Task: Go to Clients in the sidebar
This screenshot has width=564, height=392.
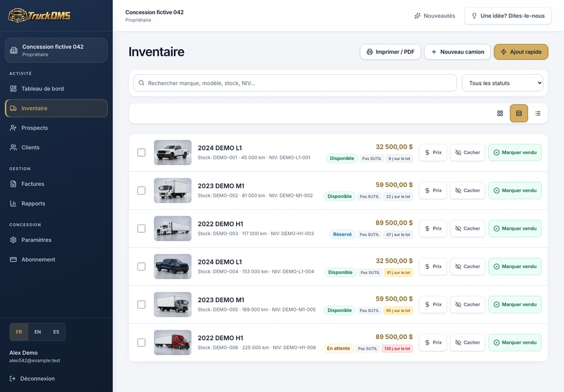Action: pos(56,148)
